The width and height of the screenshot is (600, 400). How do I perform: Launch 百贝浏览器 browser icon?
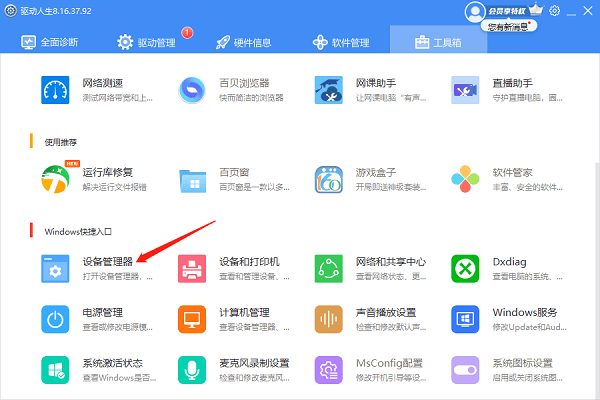(192, 91)
